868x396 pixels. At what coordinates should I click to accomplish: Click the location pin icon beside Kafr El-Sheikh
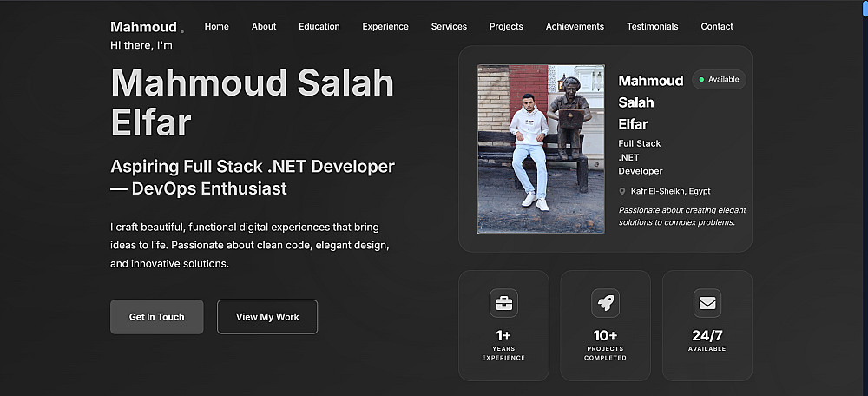coord(622,192)
